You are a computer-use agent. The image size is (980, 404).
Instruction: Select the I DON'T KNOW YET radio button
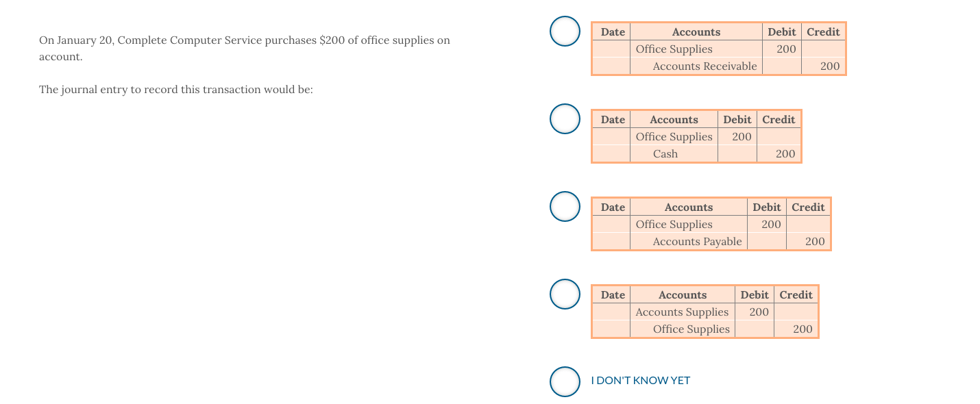565,381
